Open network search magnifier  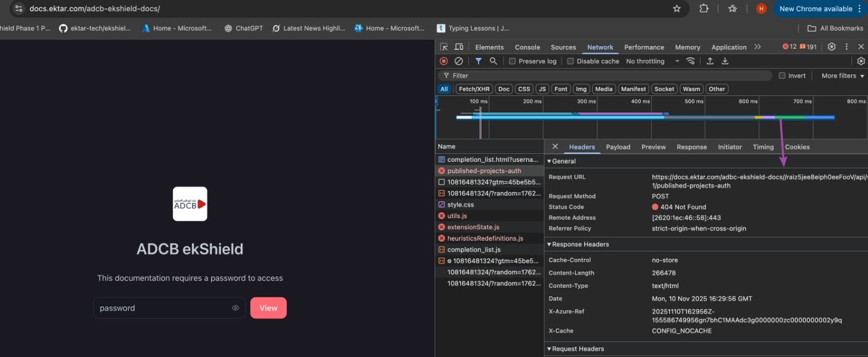[493, 61]
